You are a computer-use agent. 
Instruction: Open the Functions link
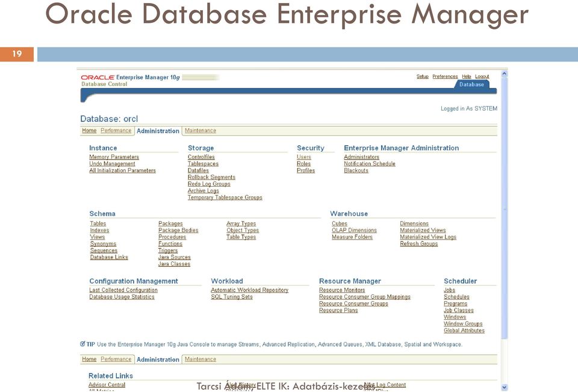pos(170,244)
